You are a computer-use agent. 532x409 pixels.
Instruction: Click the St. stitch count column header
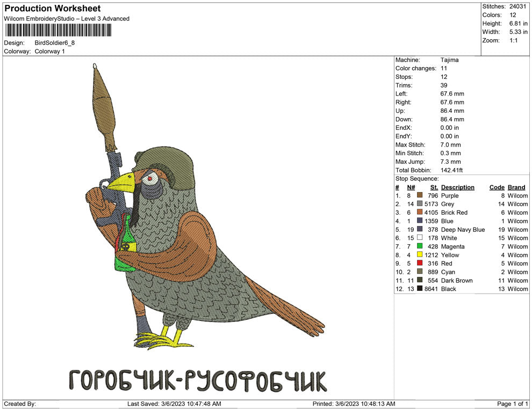(434, 187)
